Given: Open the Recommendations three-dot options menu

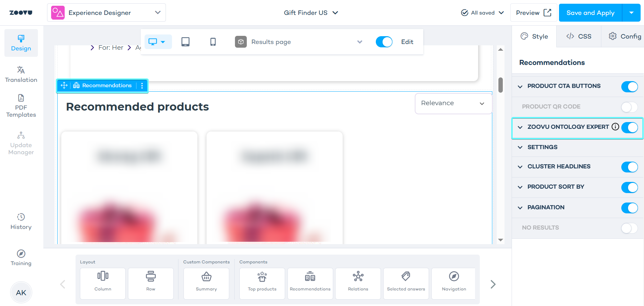Looking at the screenshot, I should 142,86.
